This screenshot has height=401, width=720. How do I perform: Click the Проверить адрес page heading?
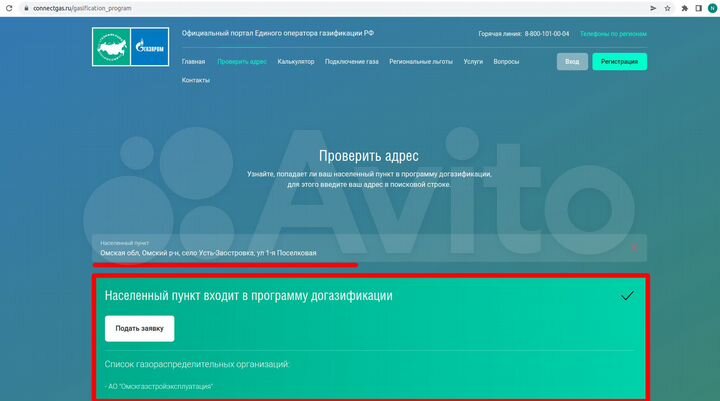369,156
